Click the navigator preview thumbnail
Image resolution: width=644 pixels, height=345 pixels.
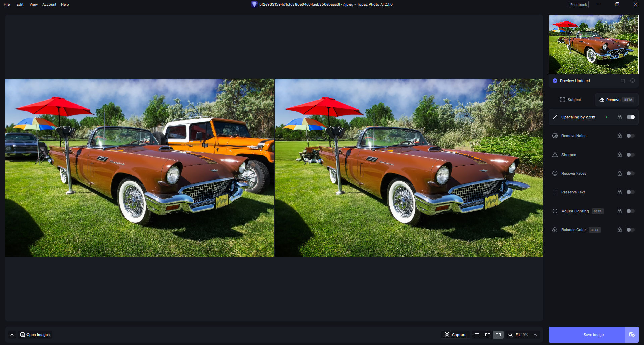[x=593, y=45]
